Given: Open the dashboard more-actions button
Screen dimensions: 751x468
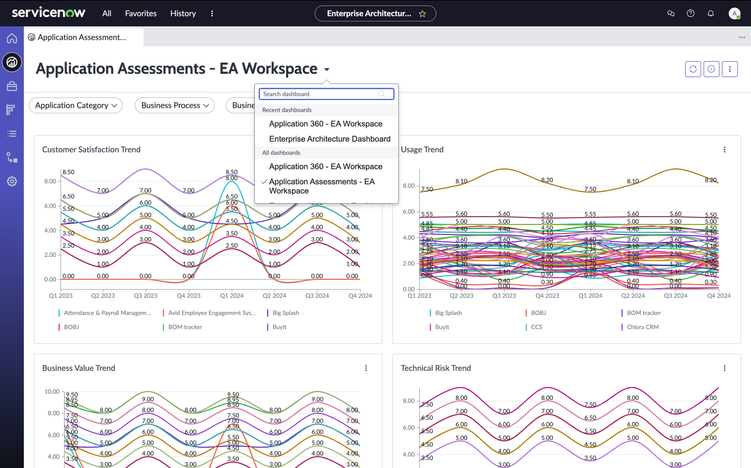Looking at the screenshot, I should coord(729,69).
